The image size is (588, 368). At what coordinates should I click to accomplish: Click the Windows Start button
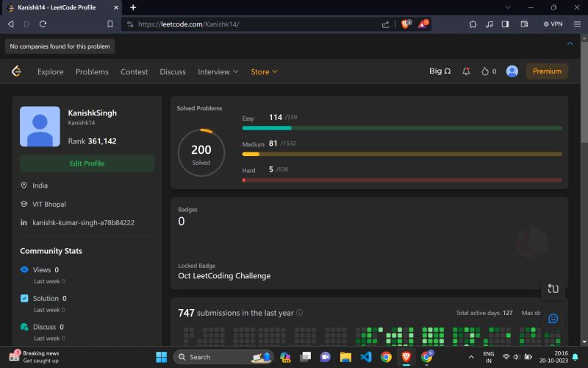click(x=161, y=357)
